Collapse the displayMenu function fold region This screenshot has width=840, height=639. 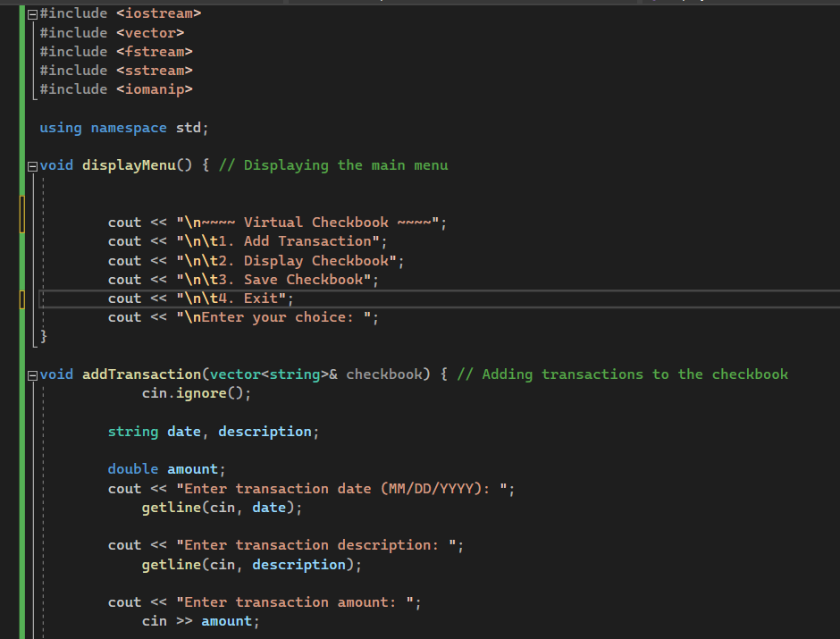pos(30,164)
